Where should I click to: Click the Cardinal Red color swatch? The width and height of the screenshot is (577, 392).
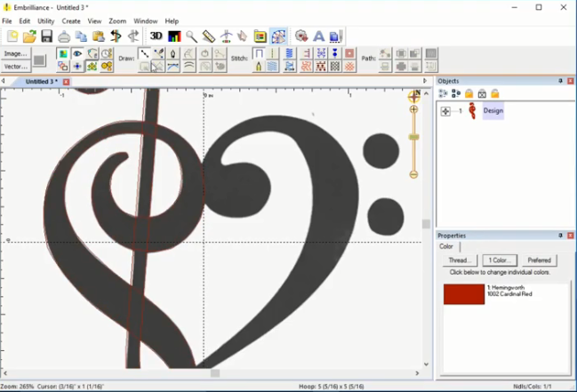pos(463,294)
